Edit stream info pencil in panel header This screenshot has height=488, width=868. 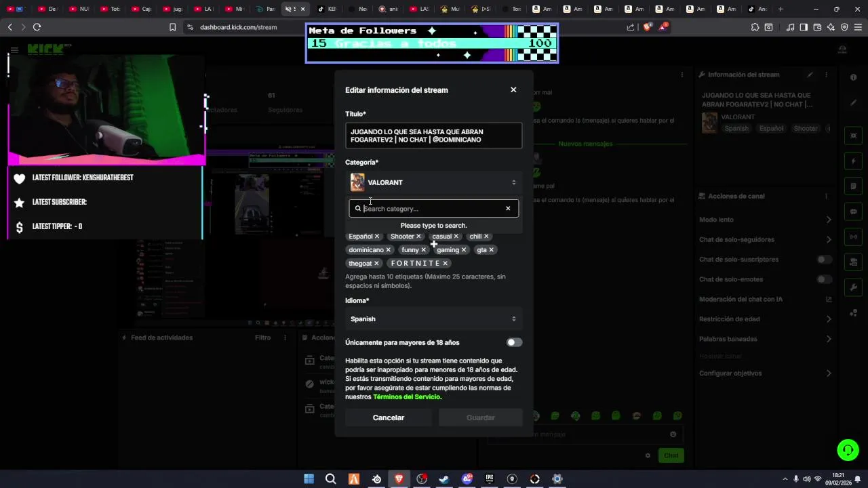(810, 75)
